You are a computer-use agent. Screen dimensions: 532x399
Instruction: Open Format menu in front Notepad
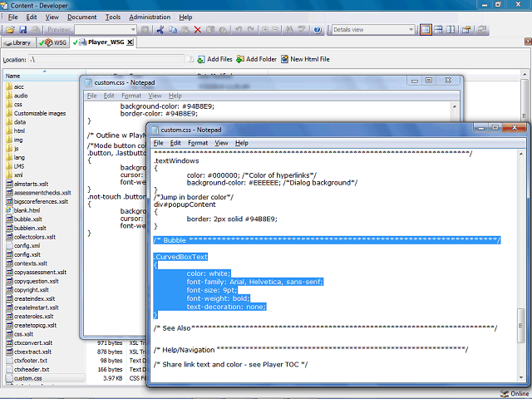click(198, 143)
